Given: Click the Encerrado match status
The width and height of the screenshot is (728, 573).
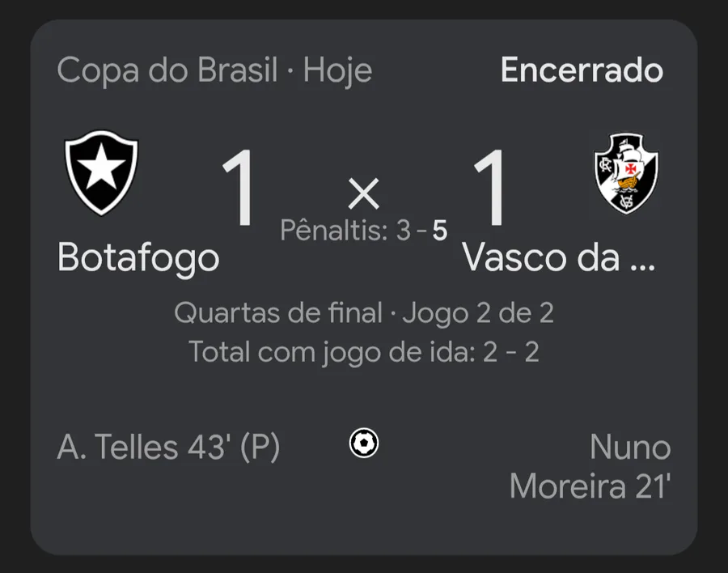Looking at the screenshot, I should pos(582,70).
